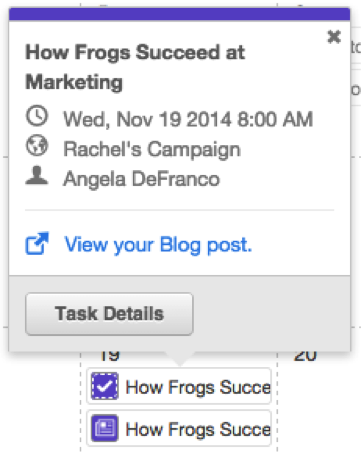The image size is (361, 454).
Task: Click the empty calendar cell under day 20
Action: point(318,408)
